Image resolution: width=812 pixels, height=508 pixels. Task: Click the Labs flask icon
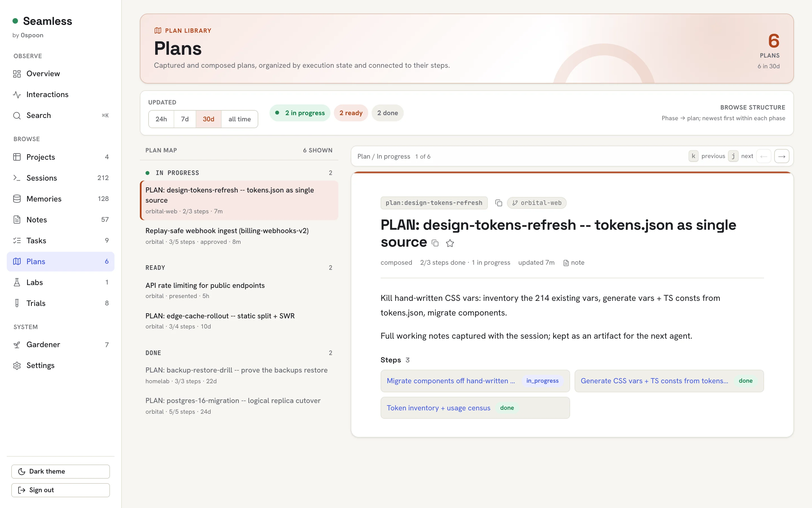tap(17, 282)
